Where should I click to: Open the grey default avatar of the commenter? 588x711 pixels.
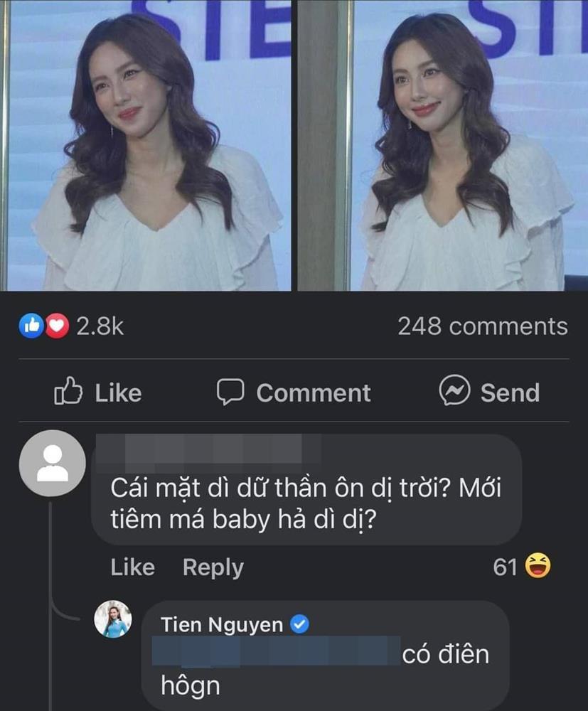point(53,463)
